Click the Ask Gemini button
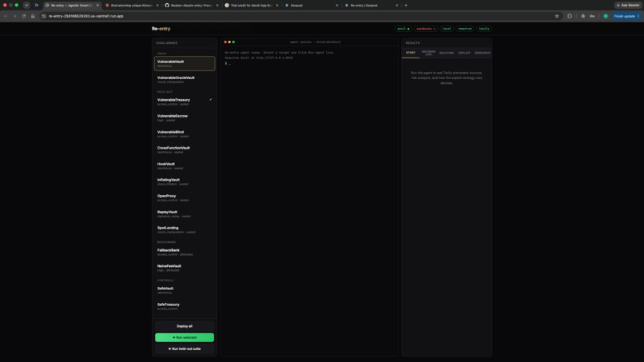The width and height of the screenshot is (644, 362). pos(628,6)
